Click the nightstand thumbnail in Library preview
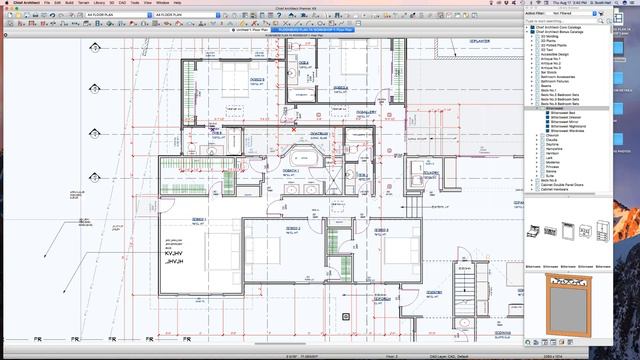The width and height of the screenshot is (640, 360). [585, 231]
